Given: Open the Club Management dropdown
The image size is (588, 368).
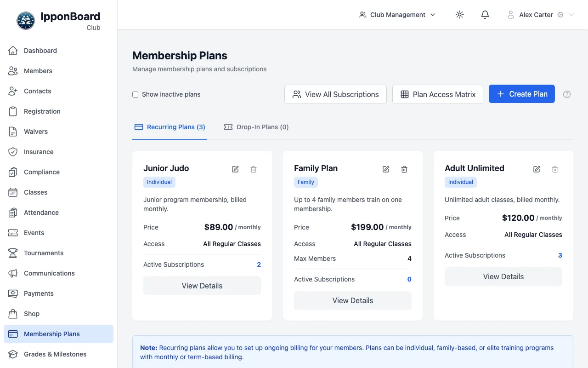Looking at the screenshot, I should point(397,15).
